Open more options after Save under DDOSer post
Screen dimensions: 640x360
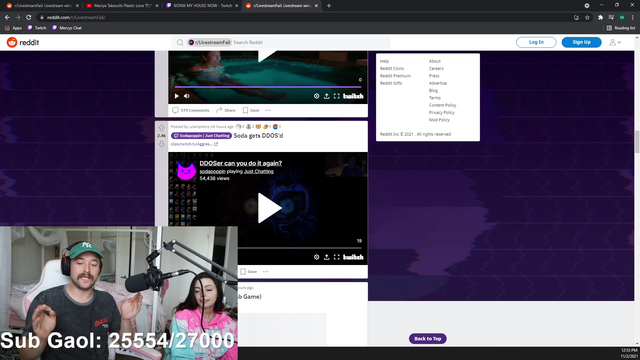(x=265, y=271)
